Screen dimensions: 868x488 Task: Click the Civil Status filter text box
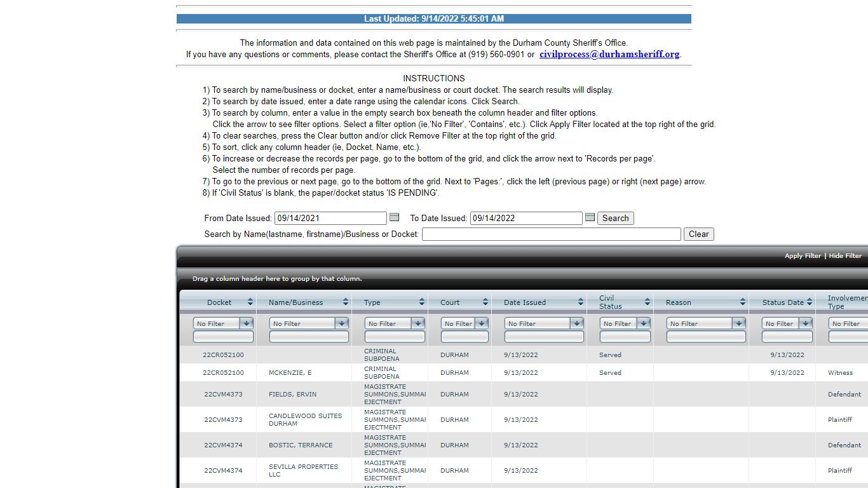pos(625,337)
